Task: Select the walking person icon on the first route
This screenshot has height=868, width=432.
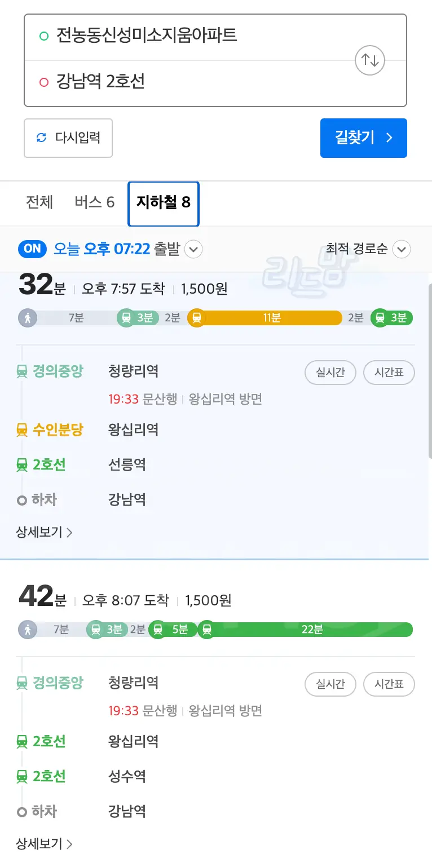Action: (28, 317)
